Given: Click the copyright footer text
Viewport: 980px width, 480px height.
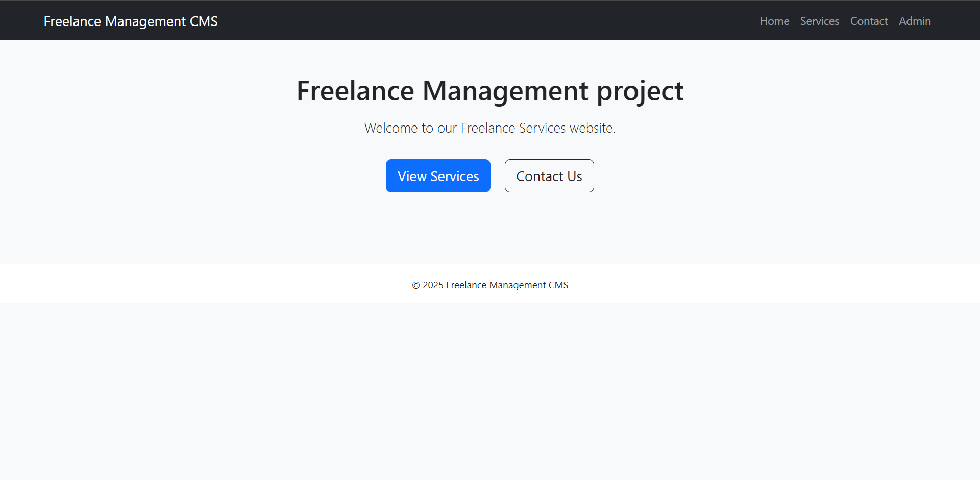Looking at the screenshot, I should (489, 285).
